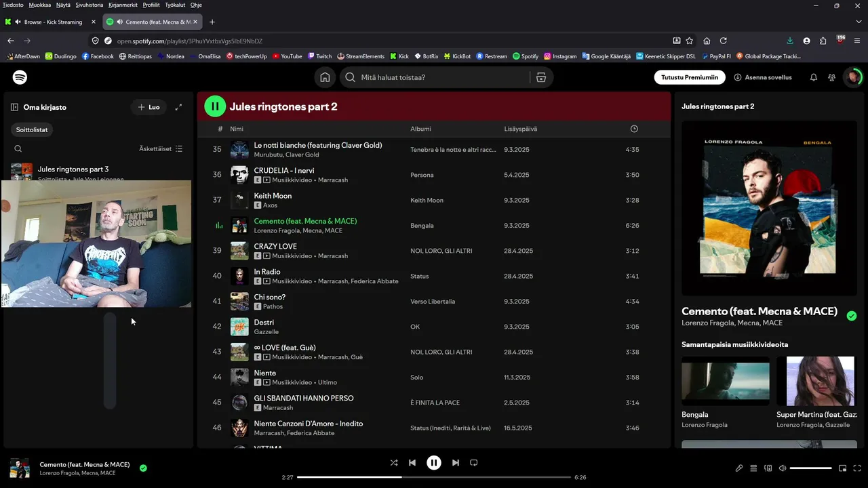Image resolution: width=868 pixels, height=488 pixels.
Task: Open the Twitch bookmark
Action: coord(319,56)
